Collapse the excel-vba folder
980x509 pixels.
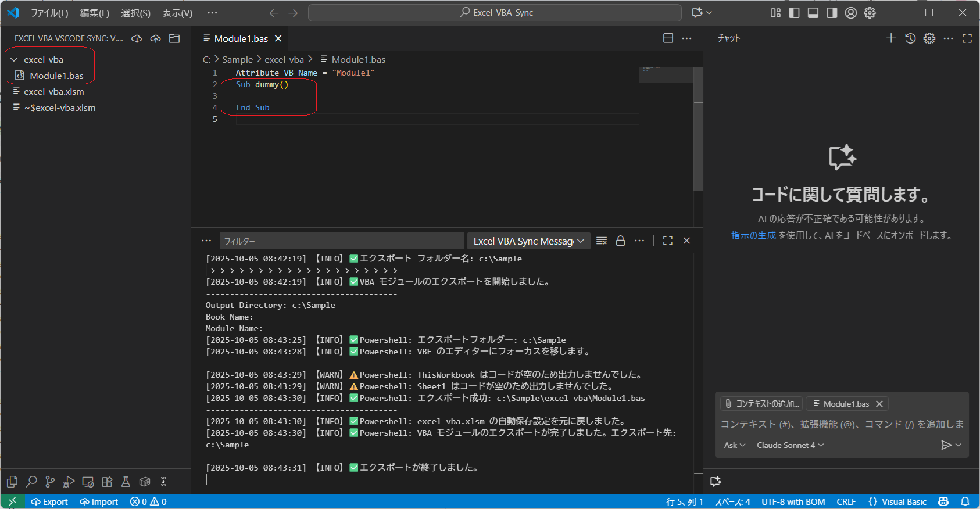click(x=14, y=59)
